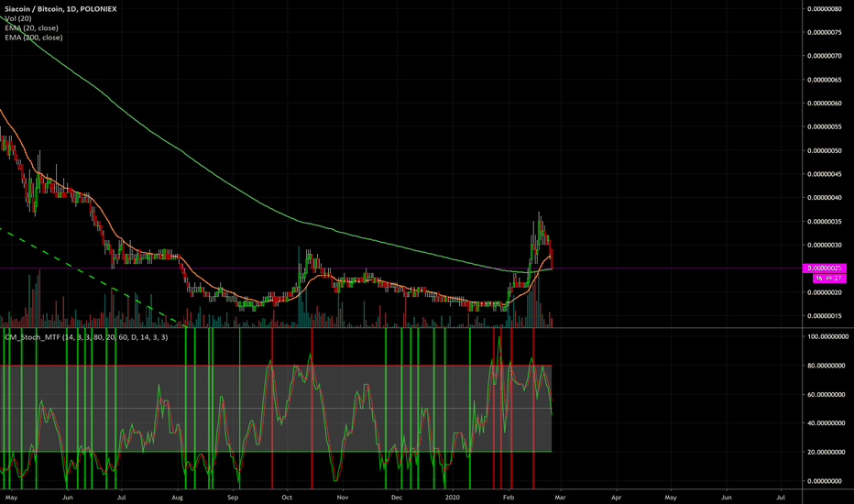
Task: Click the 20.00000000 stochastic axis label
Action: tap(827, 453)
